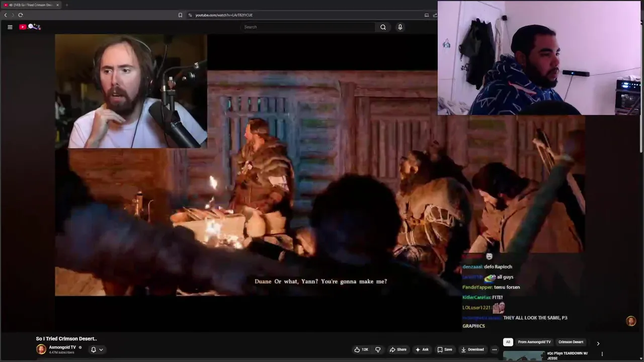Click the video title 'So I Tried Crimson Desert..'

[66, 339]
